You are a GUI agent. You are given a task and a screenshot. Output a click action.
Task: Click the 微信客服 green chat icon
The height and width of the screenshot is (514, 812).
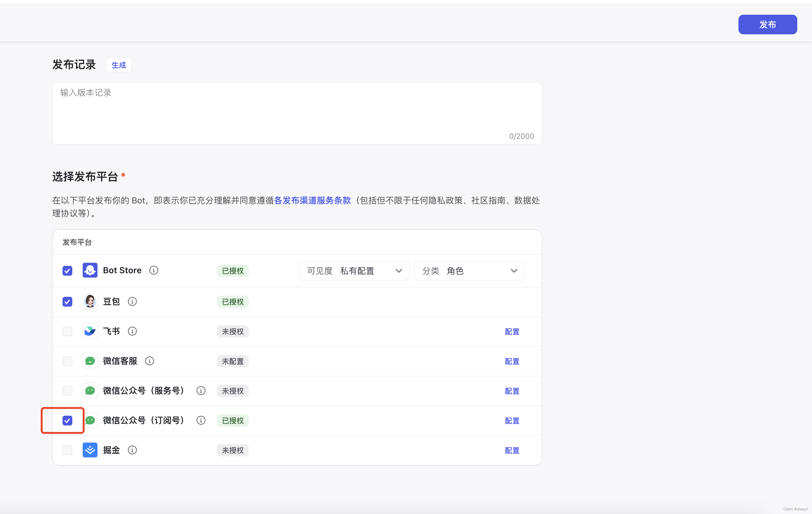click(x=90, y=361)
